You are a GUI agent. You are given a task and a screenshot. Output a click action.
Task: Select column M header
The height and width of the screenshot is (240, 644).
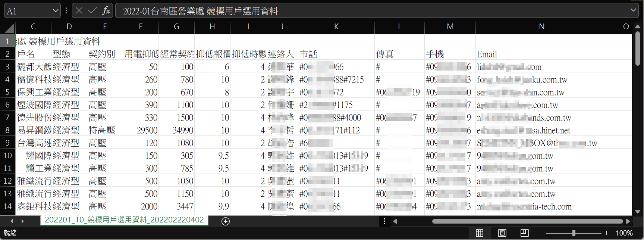[450, 27]
